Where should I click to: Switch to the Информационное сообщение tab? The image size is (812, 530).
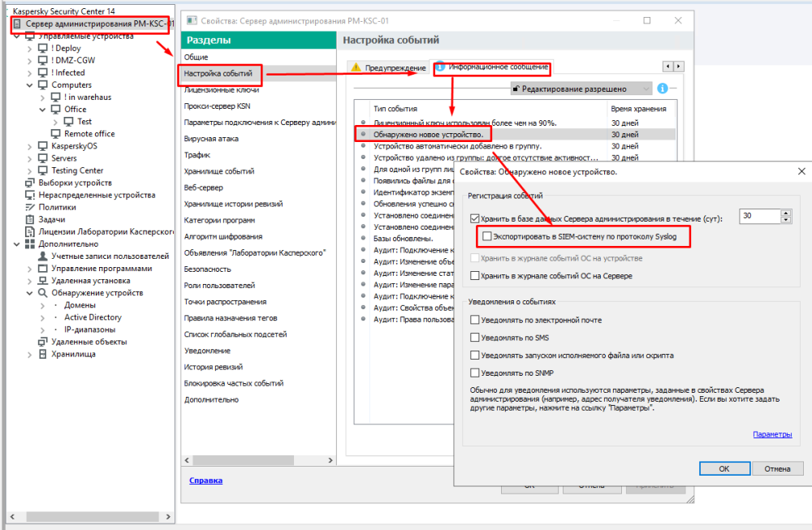tap(493, 67)
